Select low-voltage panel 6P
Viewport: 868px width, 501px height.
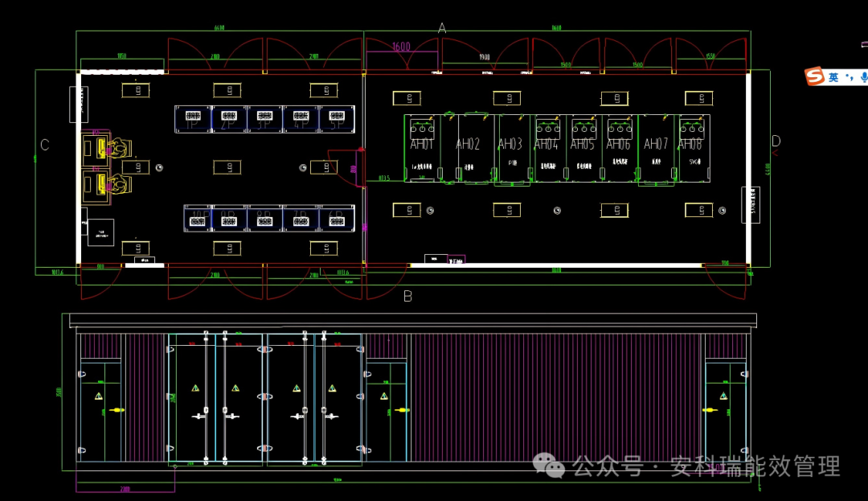click(x=337, y=218)
